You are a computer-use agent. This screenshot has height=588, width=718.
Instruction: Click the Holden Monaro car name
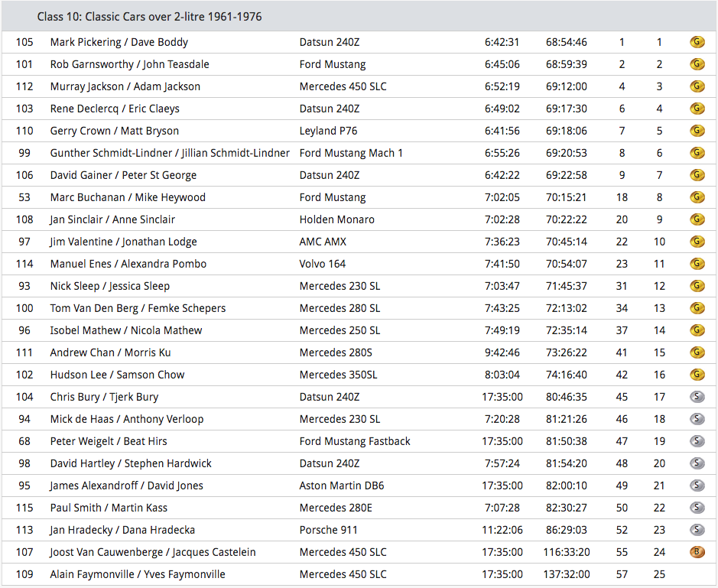(x=337, y=219)
